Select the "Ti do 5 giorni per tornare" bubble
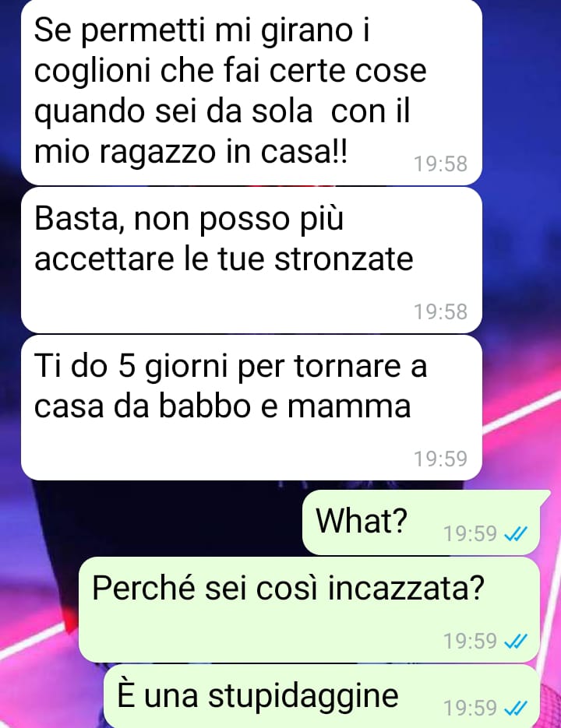The width and height of the screenshot is (561, 728). tap(252, 408)
